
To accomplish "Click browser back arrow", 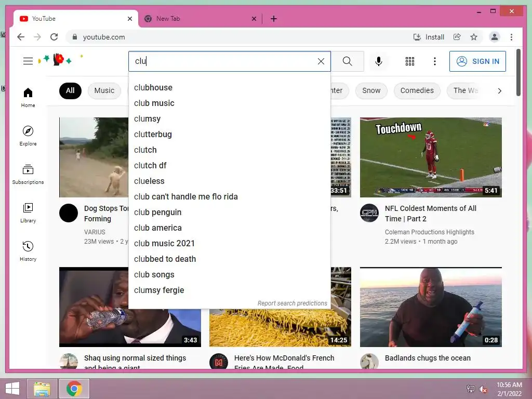I will [21, 37].
